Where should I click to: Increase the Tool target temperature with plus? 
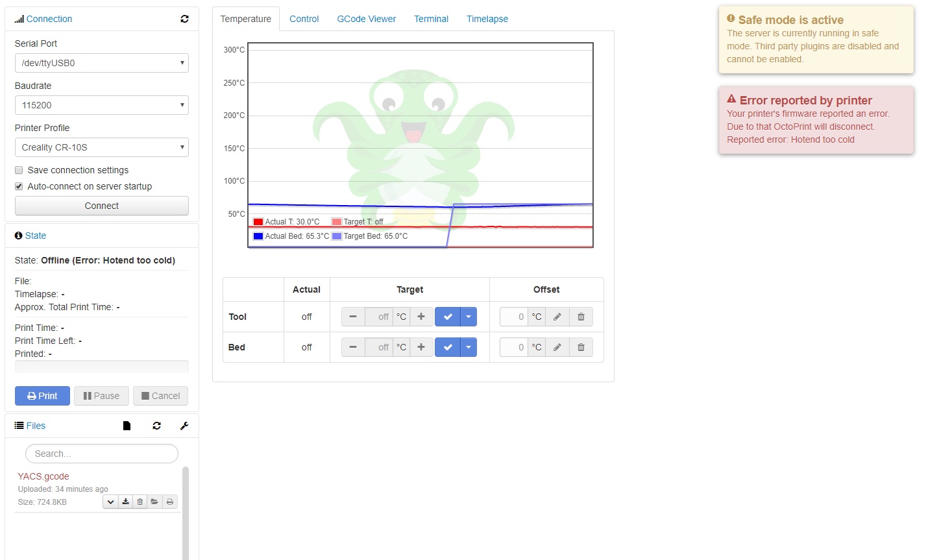(420, 317)
